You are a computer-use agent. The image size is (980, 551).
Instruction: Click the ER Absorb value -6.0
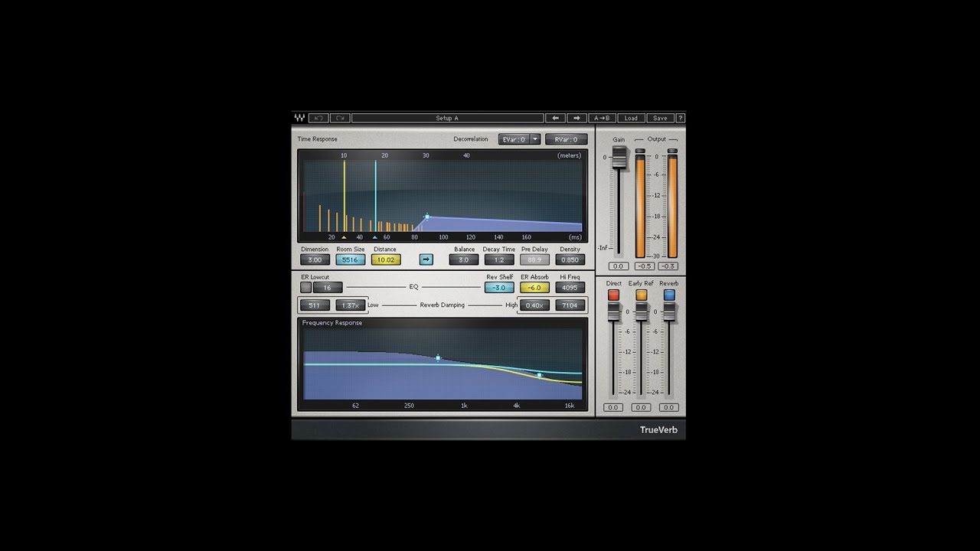(x=534, y=288)
